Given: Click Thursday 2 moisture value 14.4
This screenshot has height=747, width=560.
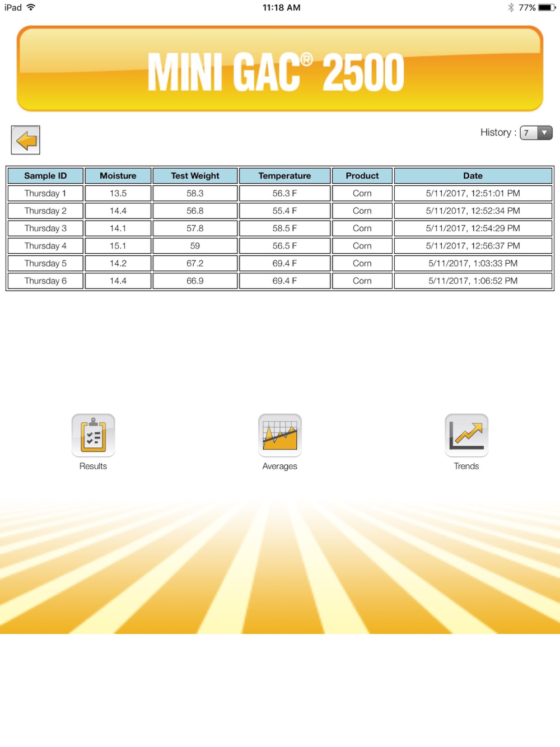Looking at the screenshot, I should click(x=118, y=211).
